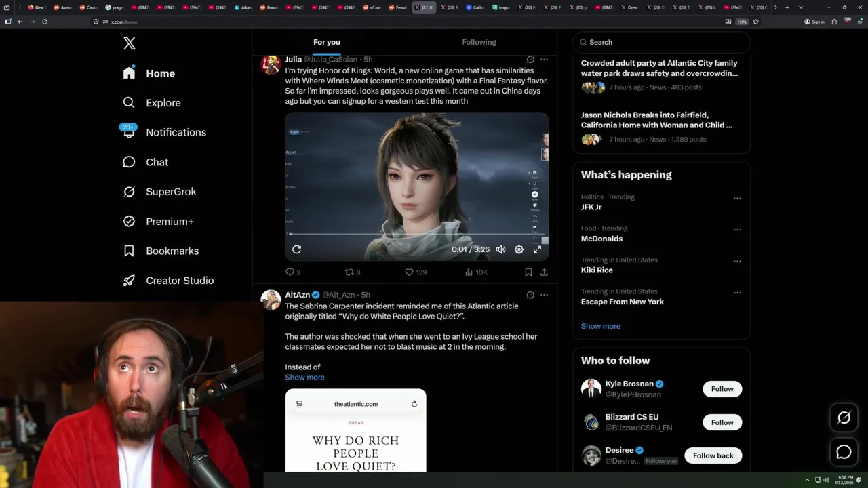868x488 pixels.
Task: Click browser Sign in button
Action: (814, 22)
